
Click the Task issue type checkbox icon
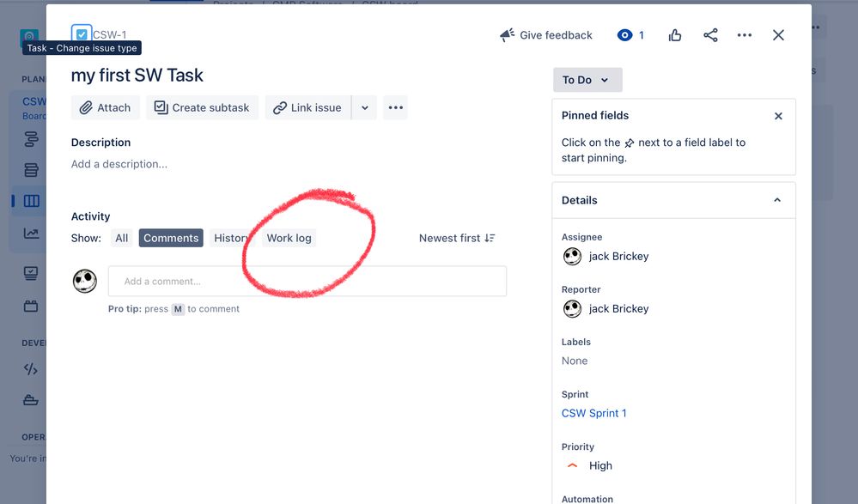[x=82, y=34]
